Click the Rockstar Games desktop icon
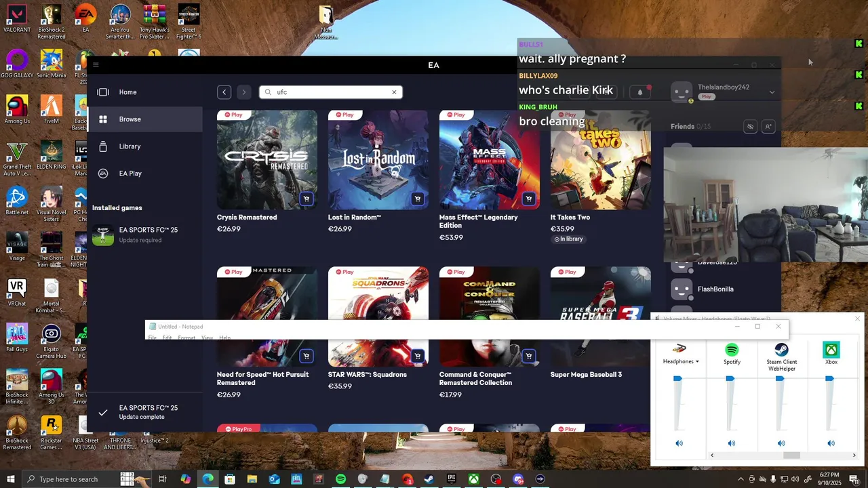The height and width of the screenshot is (488, 868). click(52, 433)
